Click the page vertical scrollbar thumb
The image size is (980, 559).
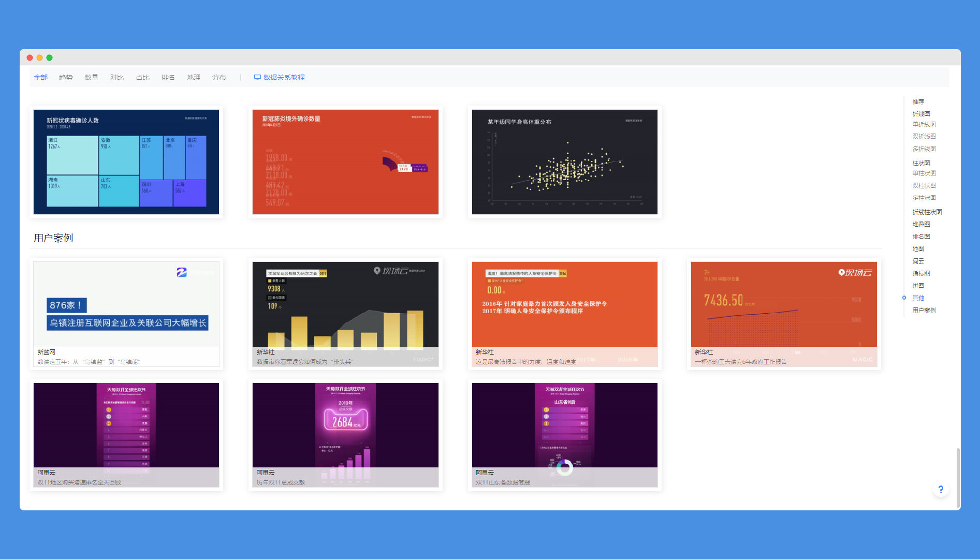point(958,478)
